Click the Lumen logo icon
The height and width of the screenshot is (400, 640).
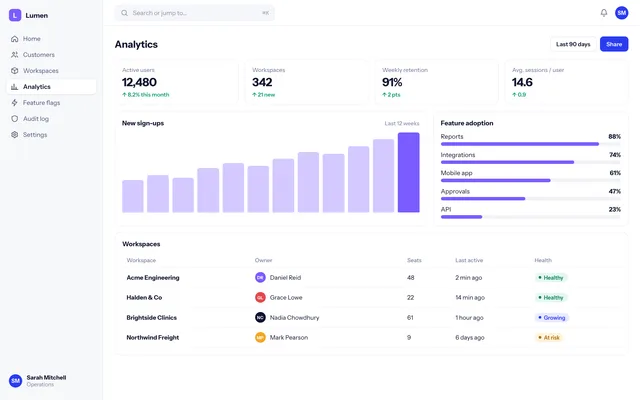[15, 15]
